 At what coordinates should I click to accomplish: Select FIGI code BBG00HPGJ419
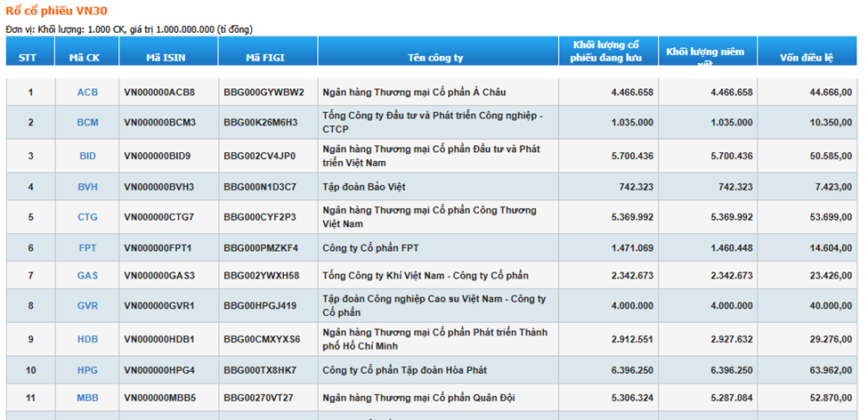(x=260, y=306)
